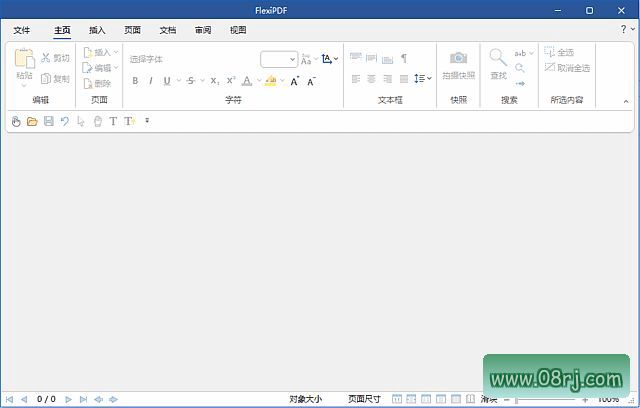Switch to the 视图 tab
Viewport: 640px width, 408px height.
point(238,30)
